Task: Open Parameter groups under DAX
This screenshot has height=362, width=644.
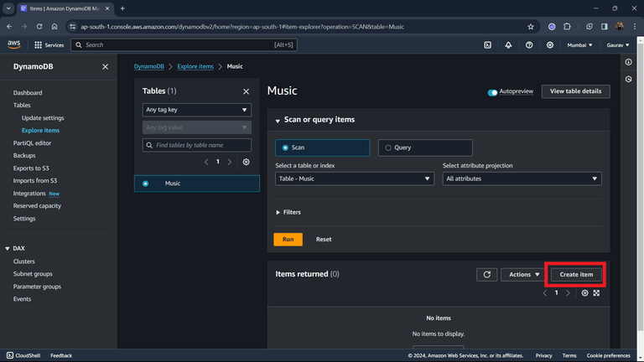Action: pos(37,287)
